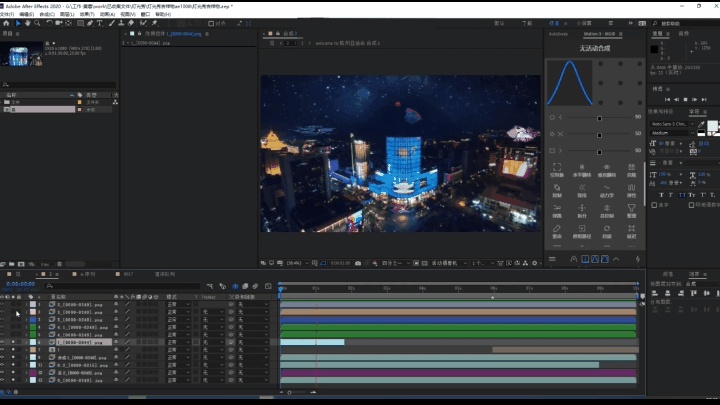Hide layer 3 using its eye toggle
720x405 pixels.
pyautogui.click(x=2, y=320)
